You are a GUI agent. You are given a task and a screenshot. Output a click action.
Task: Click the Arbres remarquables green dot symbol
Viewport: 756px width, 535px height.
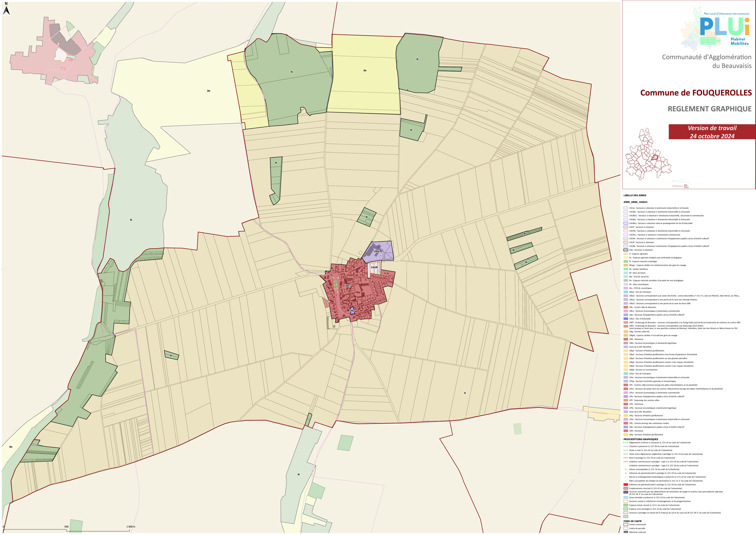click(626, 469)
